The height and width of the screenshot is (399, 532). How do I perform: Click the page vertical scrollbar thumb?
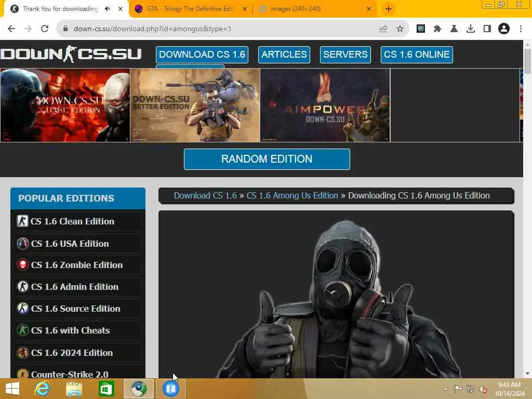coord(527,61)
